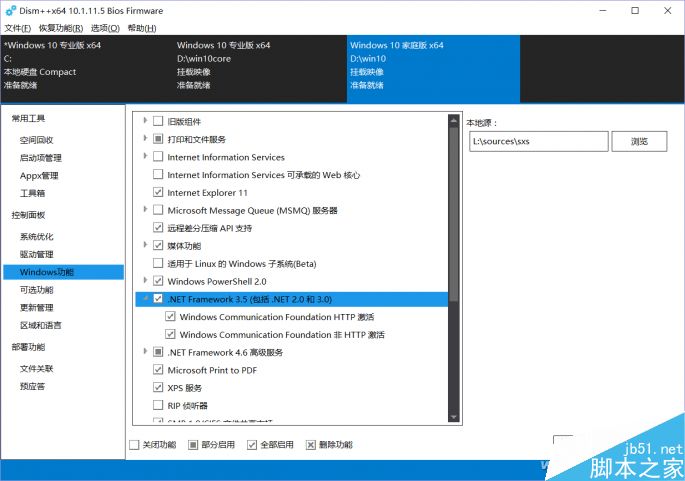Open 系统优化 in the sidebar
The image size is (685, 481).
point(37,237)
